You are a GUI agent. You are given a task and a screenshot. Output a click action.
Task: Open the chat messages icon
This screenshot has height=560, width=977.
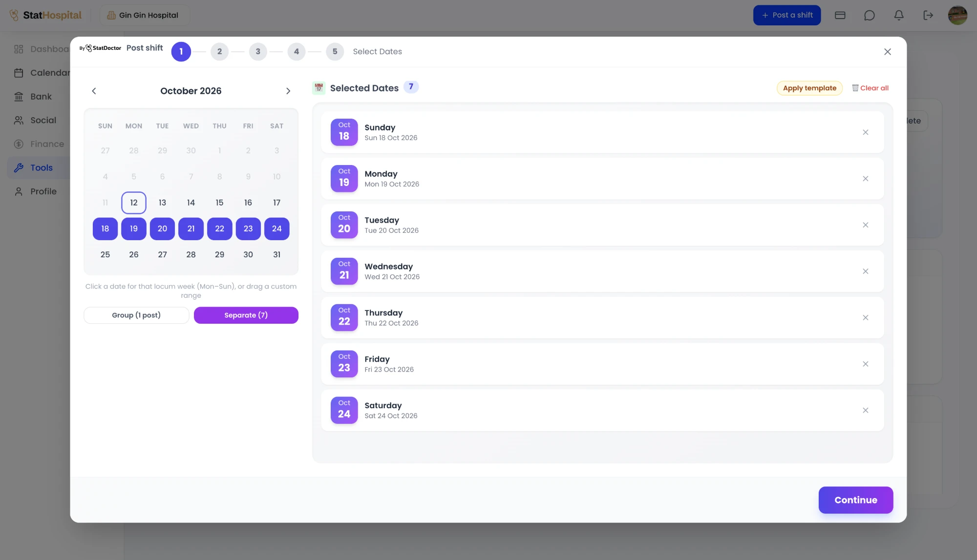(x=870, y=15)
